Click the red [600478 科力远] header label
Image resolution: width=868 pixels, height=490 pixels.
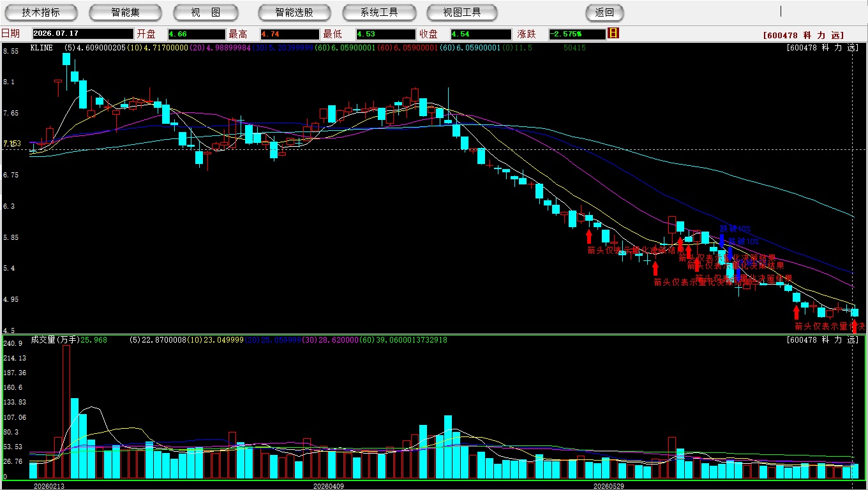(803, 36)
